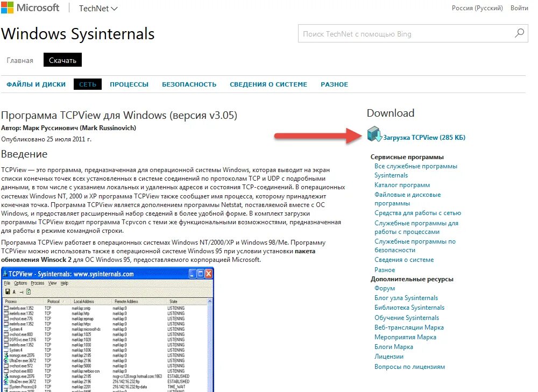Click the sidebar Разное link
This screenshot has height=392, width=538.
pyautogui.click(x=385, y=270)
